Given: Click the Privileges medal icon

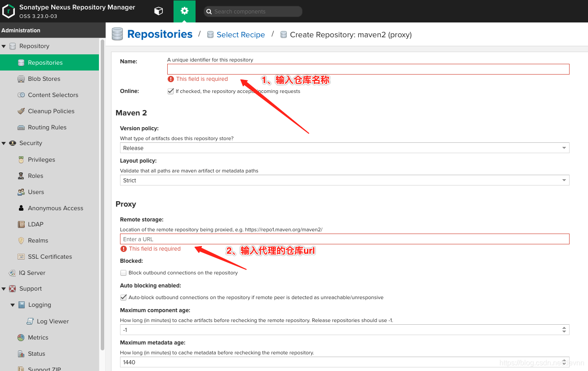Looking at the screenshot, I should click(x=21, y=159).
